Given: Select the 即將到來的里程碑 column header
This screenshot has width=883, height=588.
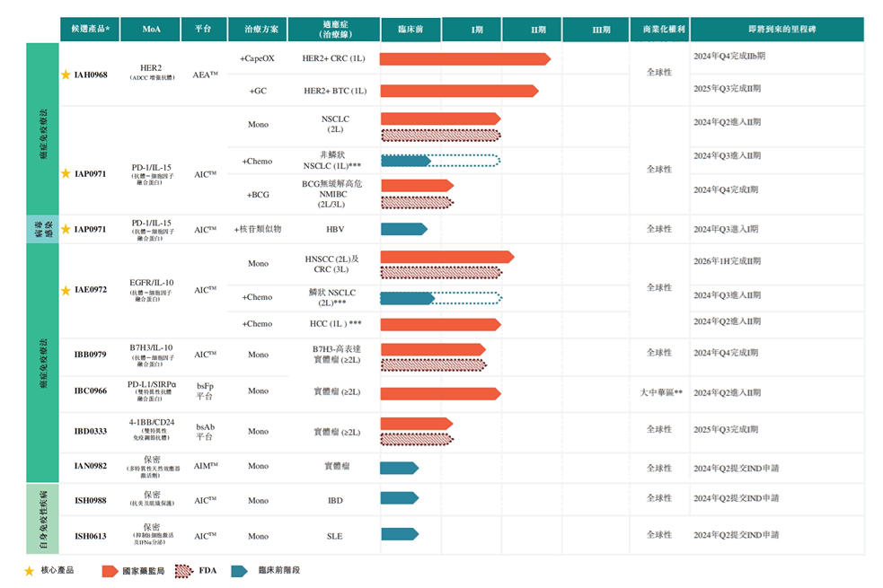Looking at the screenshot, I should coord(776,30).
